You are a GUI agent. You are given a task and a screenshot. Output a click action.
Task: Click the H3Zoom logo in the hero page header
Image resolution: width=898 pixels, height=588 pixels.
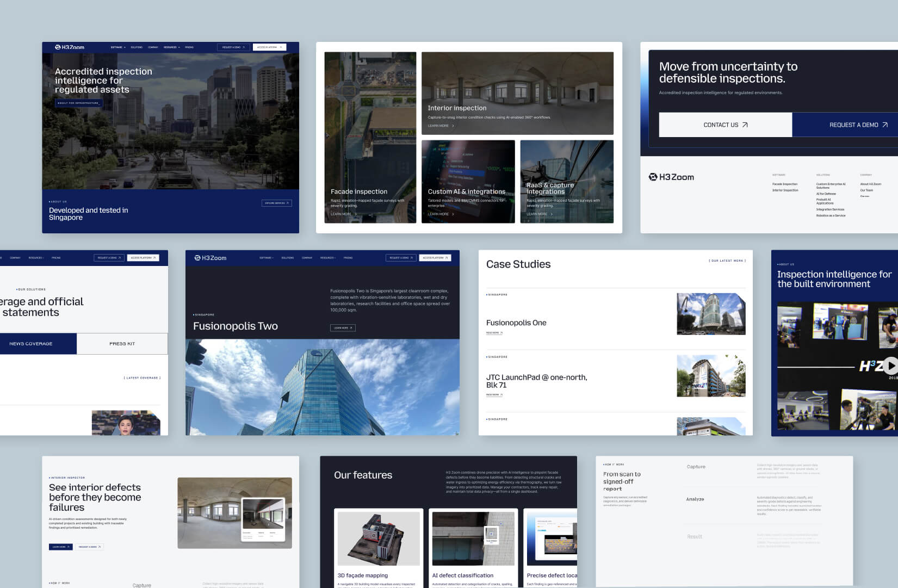70,47
